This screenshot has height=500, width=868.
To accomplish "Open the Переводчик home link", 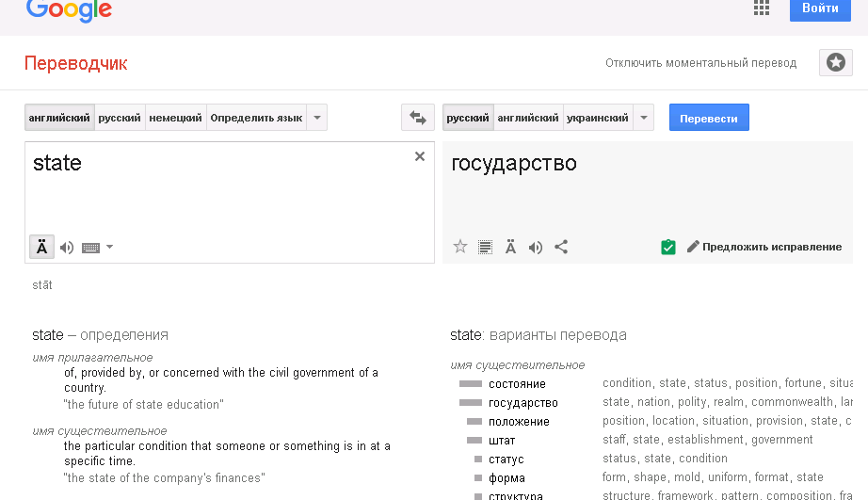I will (x=76, y=63).
